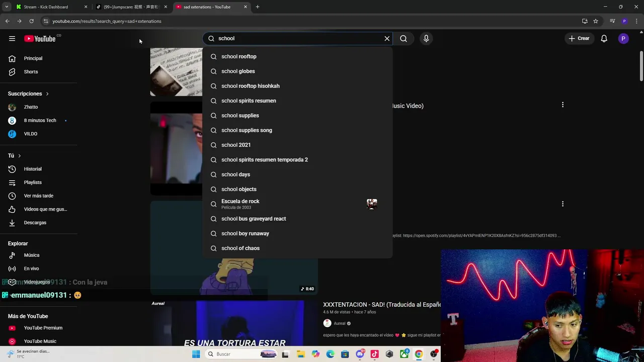Open TikTok from the taskbar
The width and height of the screenshot is (644, 362).
tap(374, 354)
